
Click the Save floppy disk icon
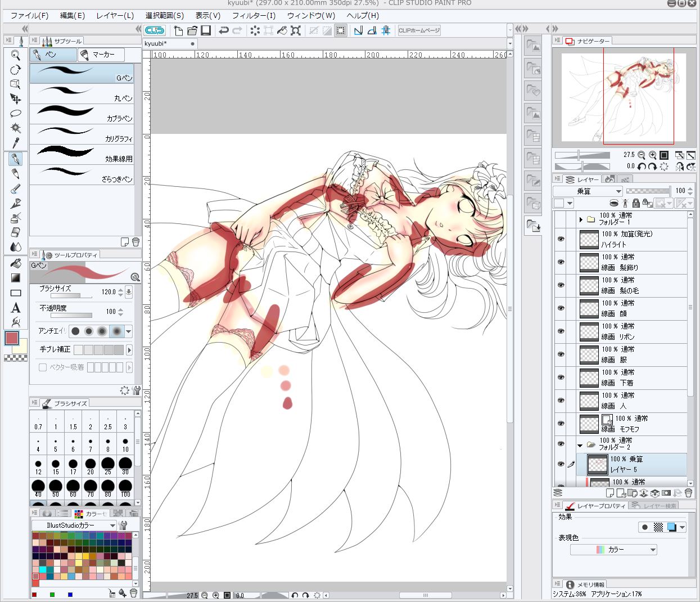206,30
